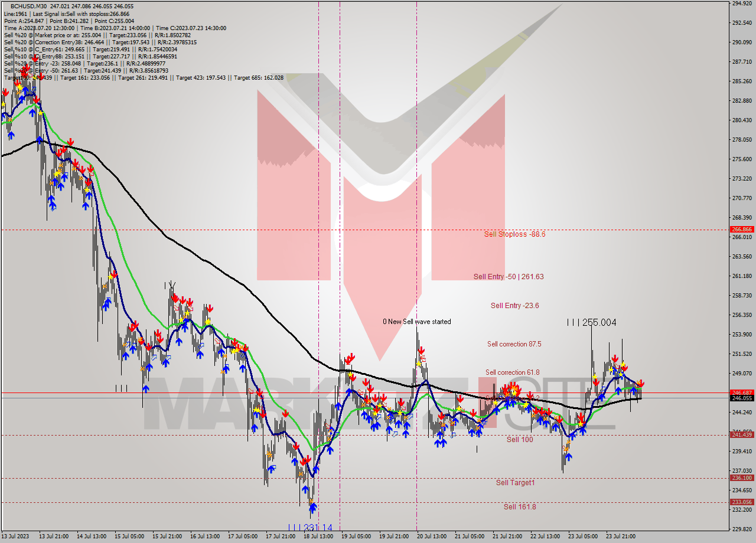Click the 268.390 price axis value

coord(742,217)
